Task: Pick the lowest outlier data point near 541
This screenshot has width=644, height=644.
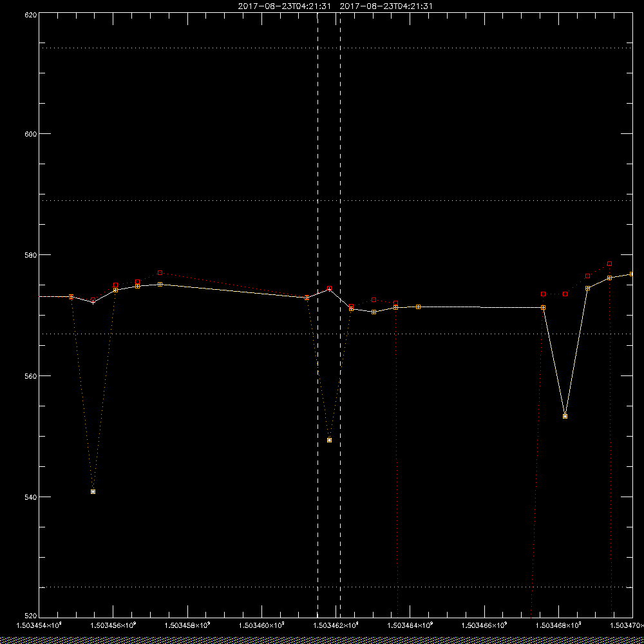Action: pyautogui.click(x=93, y=491)
